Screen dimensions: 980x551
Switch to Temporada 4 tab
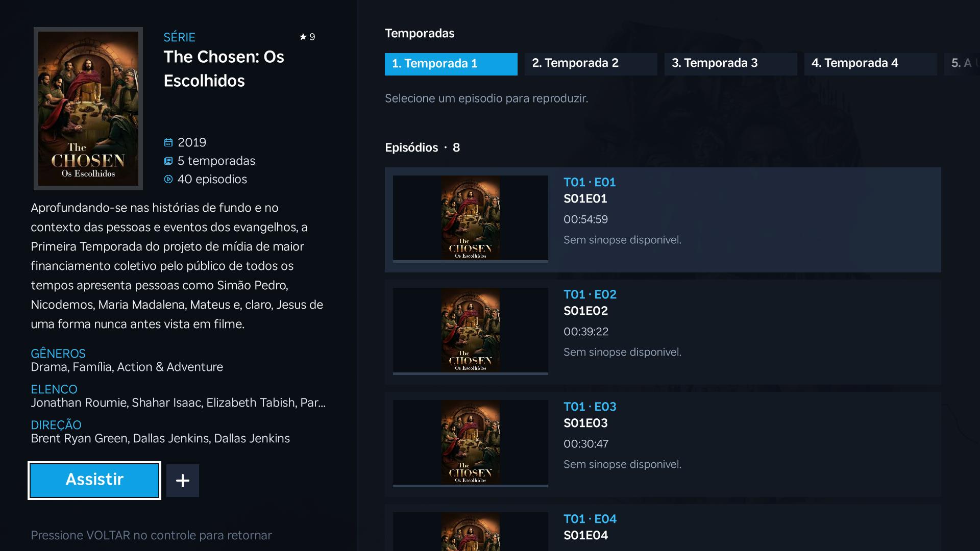click(871, 64)
